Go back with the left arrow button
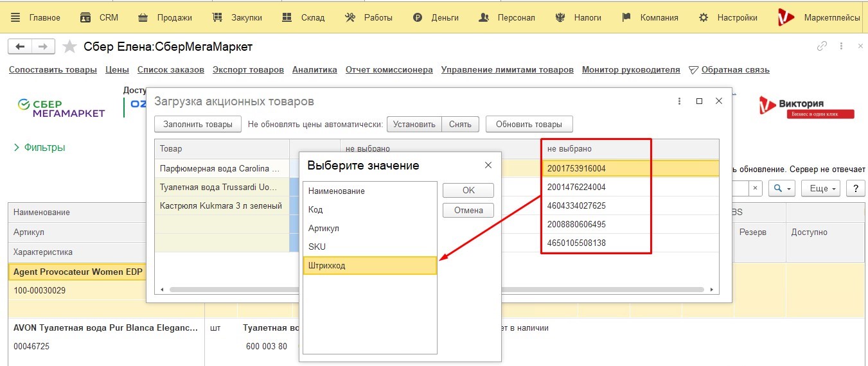The image size is (868, 366). coord(19,46)
